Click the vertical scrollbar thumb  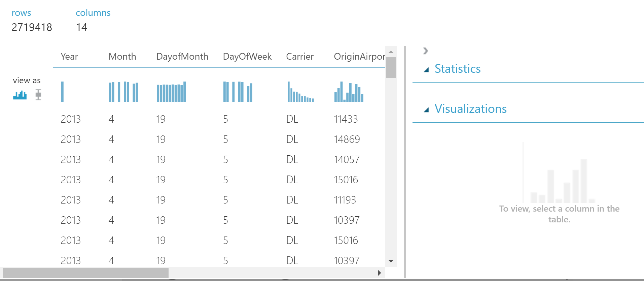pyautogui.click(x=391, y=68)
